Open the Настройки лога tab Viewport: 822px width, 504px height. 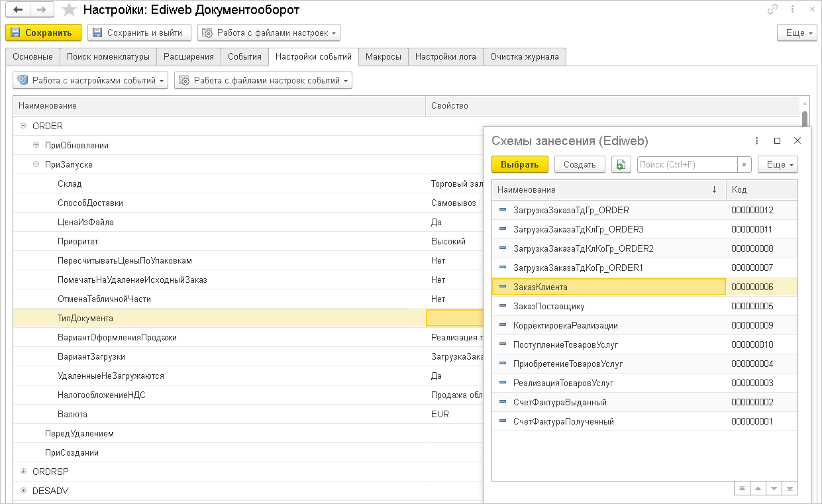pyautogui.click(x=445, y=57)
